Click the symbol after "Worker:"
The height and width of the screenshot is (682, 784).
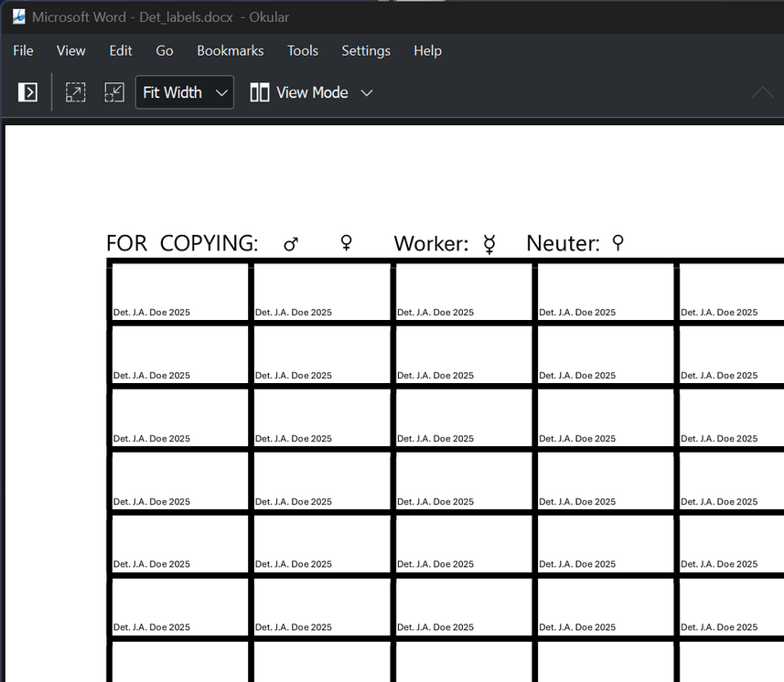tap(489, 244)
